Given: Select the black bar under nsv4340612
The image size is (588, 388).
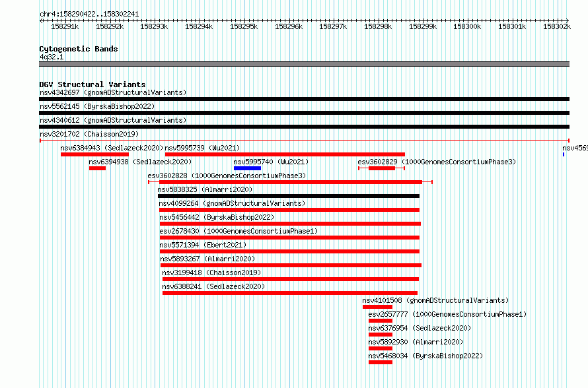Looking at the screenshot, I should click(304, 127).
